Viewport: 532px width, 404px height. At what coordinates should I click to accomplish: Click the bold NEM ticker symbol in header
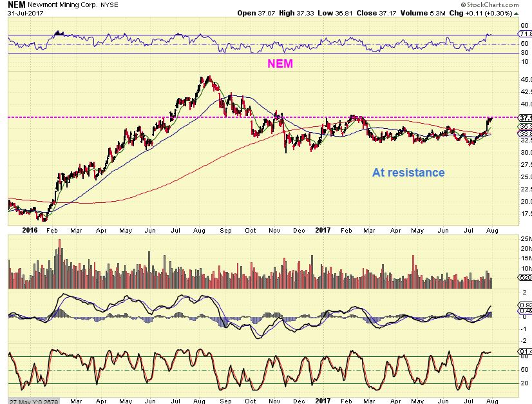[17, 5]
